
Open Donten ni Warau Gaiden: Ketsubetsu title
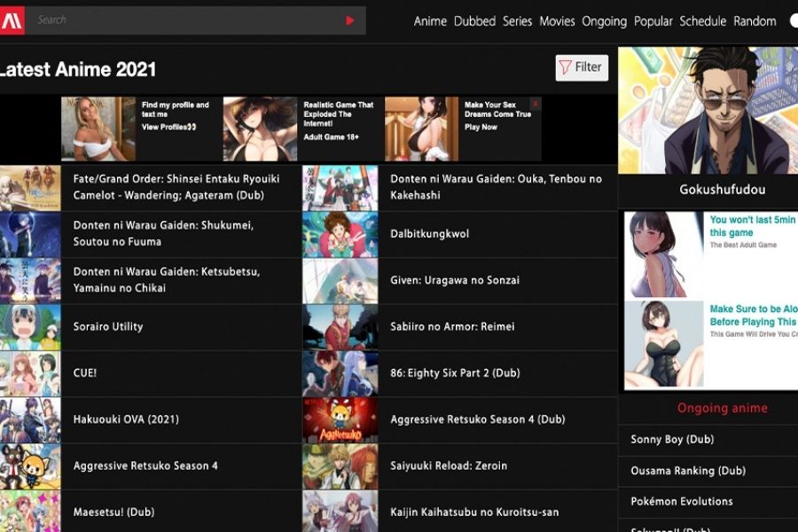(x=167, y=279)
